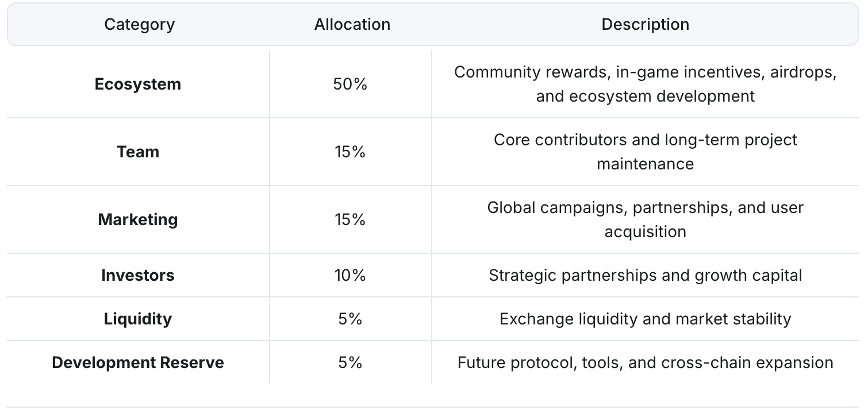
Task: Click the Community rewards description text
Action: 645,84
